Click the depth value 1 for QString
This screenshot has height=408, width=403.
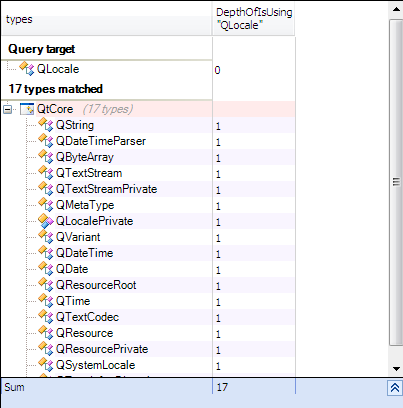click(x=218, y=126)
